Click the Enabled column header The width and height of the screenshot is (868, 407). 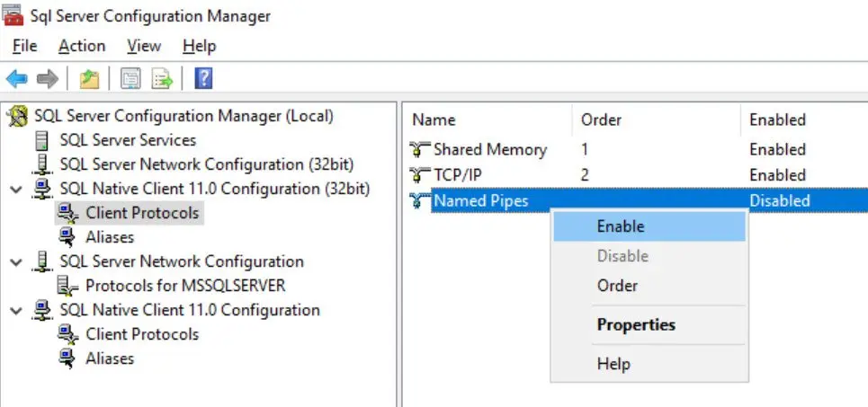pyautogui.click(x=805, y=120)
